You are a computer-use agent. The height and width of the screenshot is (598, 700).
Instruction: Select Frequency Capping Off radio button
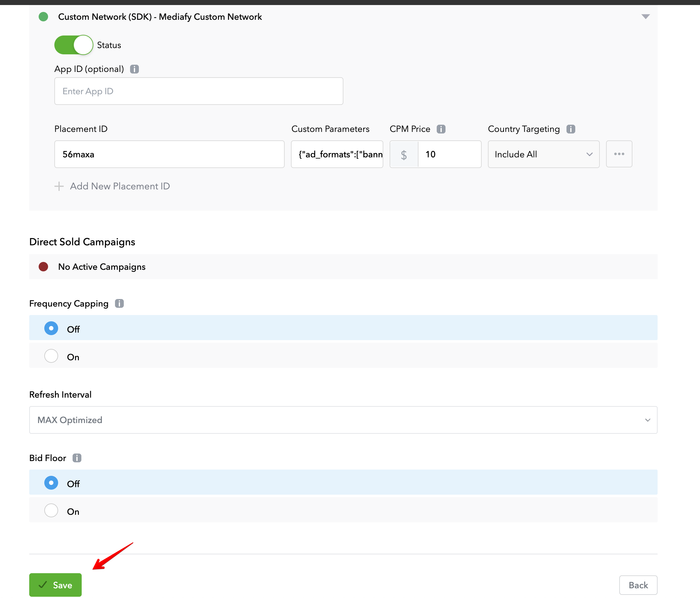51,329
